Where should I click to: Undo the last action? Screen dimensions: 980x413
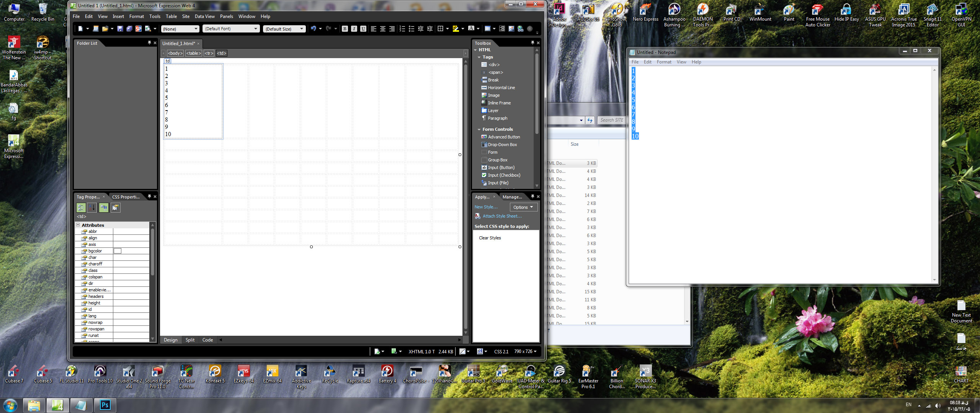(314, 29)
